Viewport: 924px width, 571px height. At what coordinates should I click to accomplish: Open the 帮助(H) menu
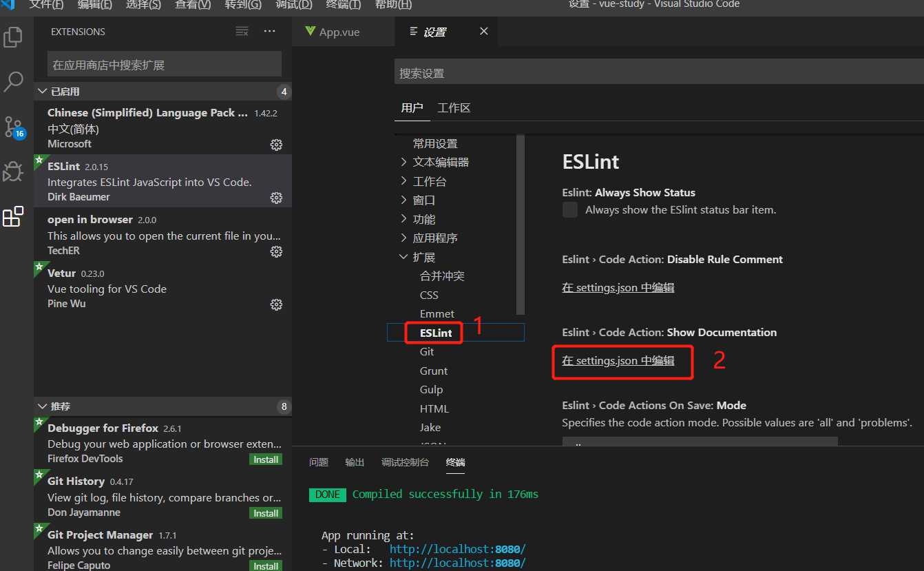click(394, 4)
